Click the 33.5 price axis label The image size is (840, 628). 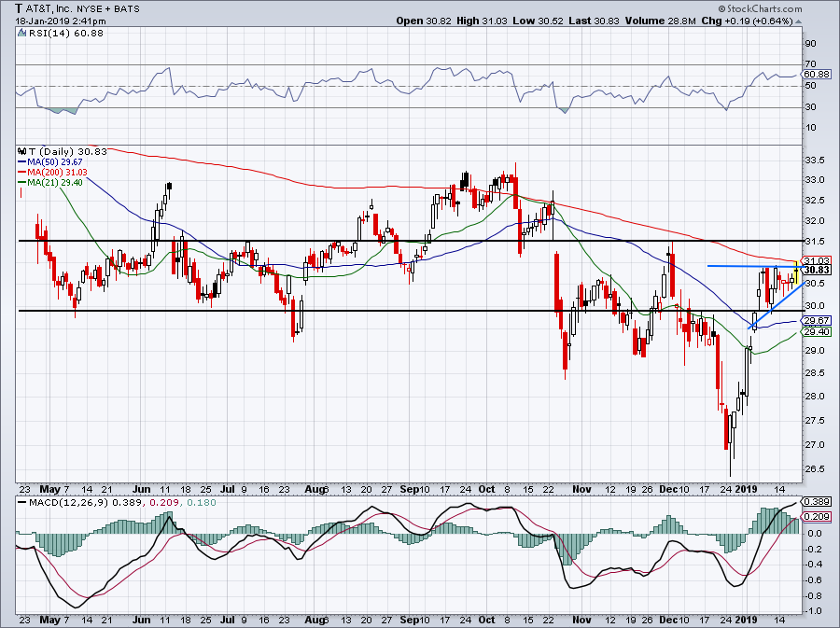pyautogui.click(x=814, y=160)
